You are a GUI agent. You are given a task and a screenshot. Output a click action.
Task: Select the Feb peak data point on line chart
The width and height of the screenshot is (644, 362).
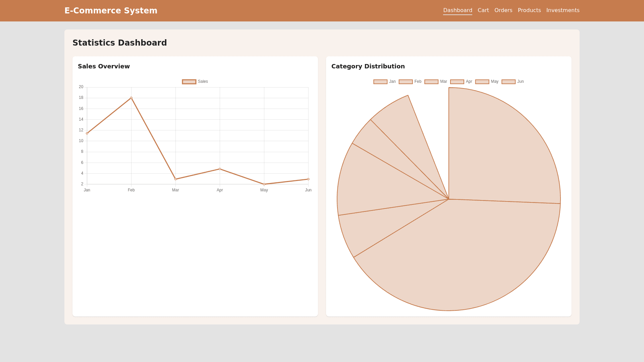131,98
